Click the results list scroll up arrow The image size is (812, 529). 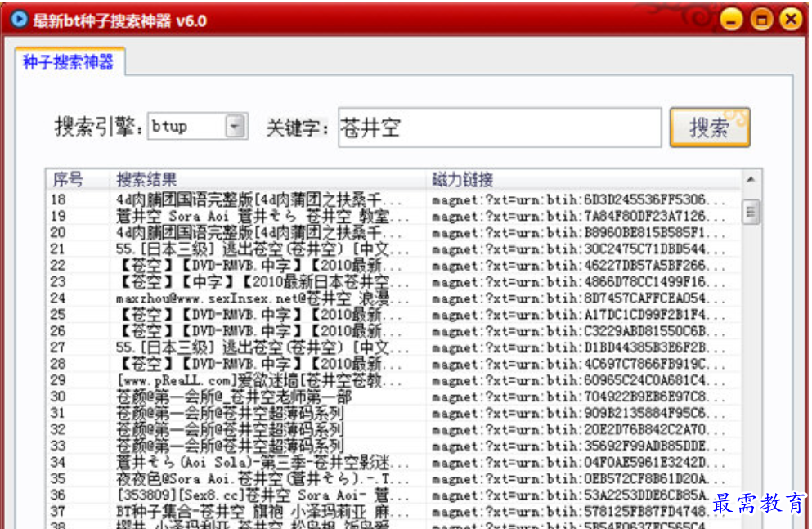pos(751,180)
